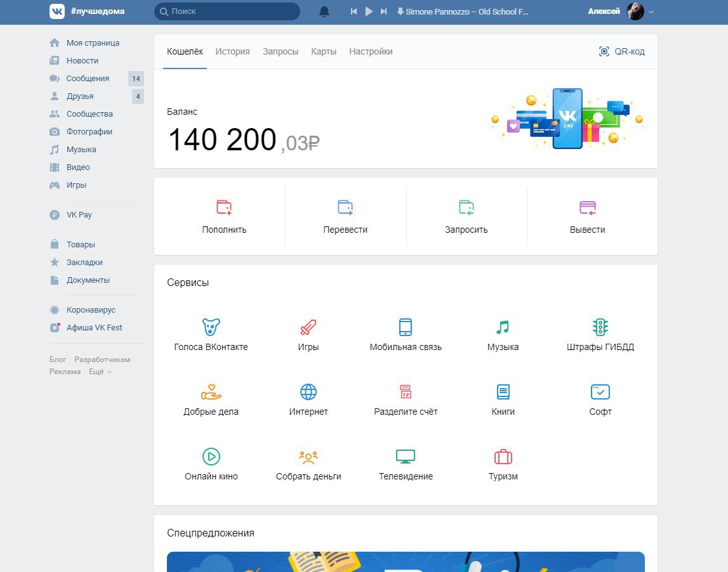Image resolution: width=728 pixels, height=572 pixels.
Task: Open Собрать деньги people icon
Action: [x=308, y=457]
